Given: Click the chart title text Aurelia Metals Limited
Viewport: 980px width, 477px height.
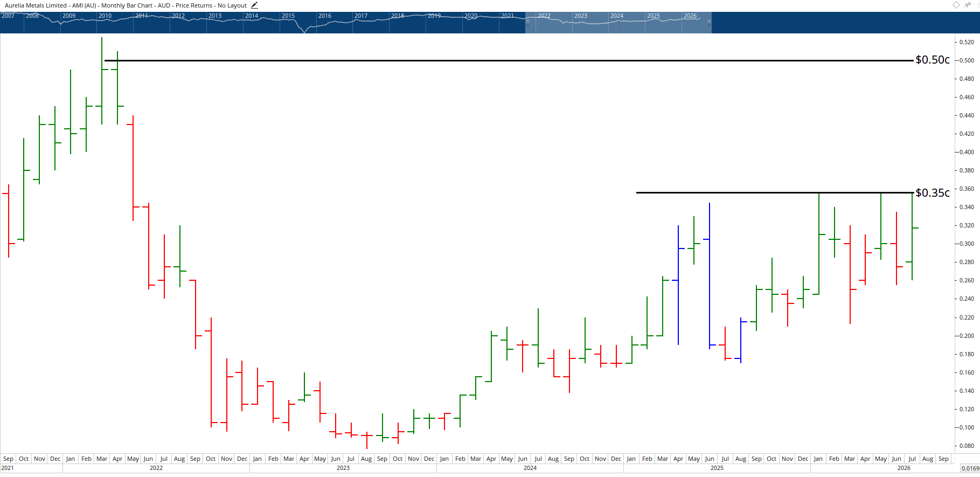Looking at the screenshot, I should point(36,5).
